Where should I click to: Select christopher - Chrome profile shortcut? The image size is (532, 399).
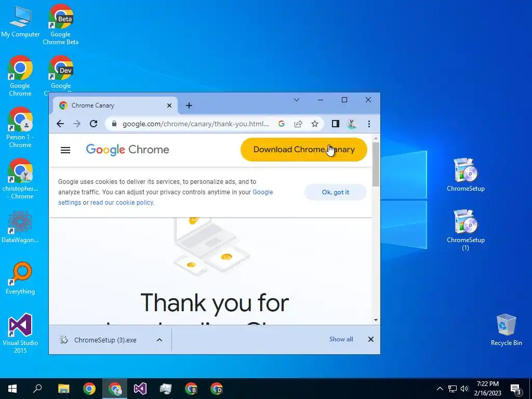click(x=20, y=179)
